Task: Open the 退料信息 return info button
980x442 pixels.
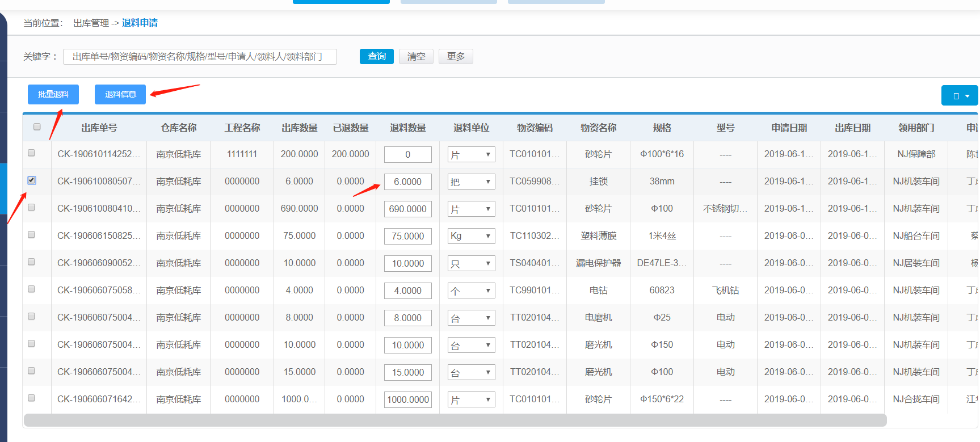Action: pos(120,94)
